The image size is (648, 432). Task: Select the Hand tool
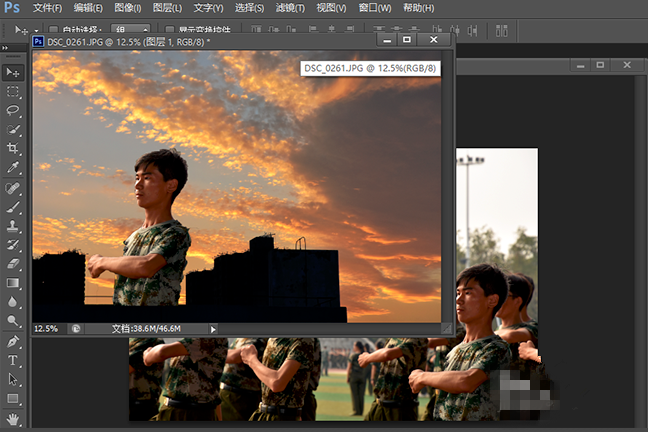(13, 419)
